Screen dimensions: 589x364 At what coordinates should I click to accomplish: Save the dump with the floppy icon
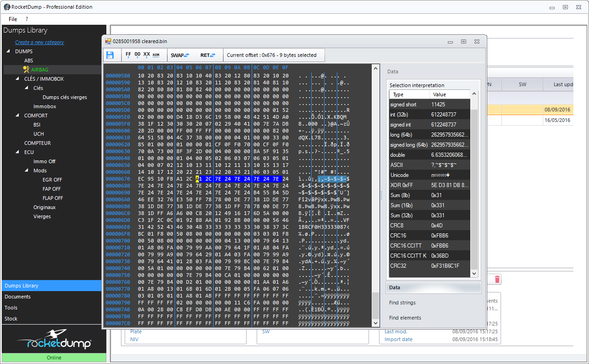(110, 55)
